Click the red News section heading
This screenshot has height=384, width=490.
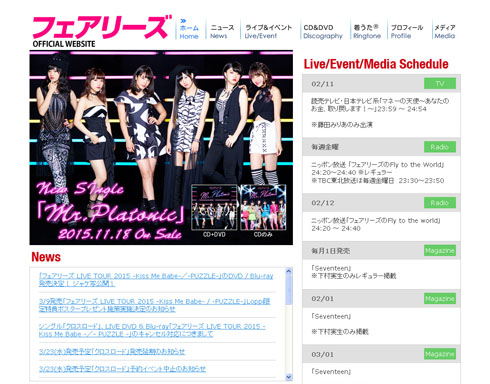[x=46, y=257]
